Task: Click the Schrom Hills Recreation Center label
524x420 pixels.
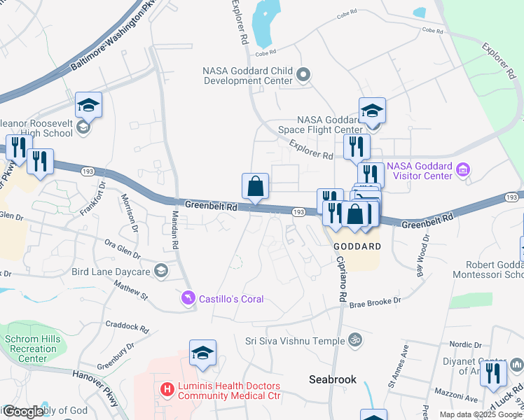Action: pos(33,349)
